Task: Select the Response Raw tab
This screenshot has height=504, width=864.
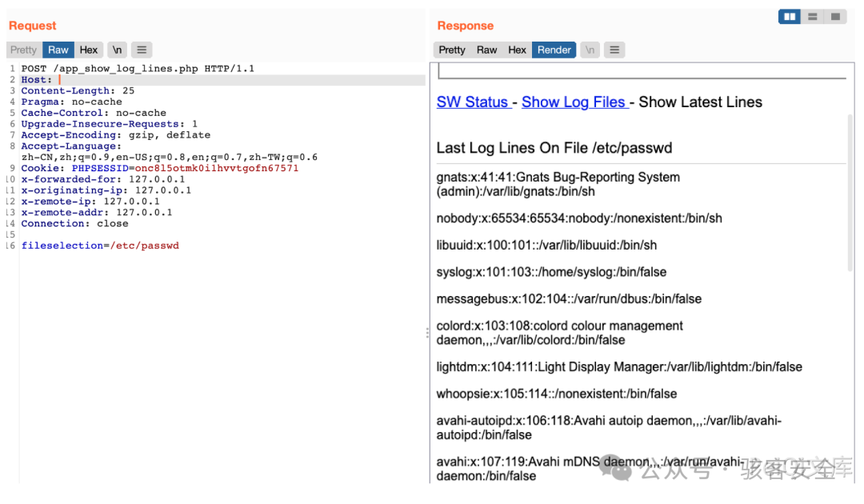Action: pyautogui.click(x=486, y=50)
